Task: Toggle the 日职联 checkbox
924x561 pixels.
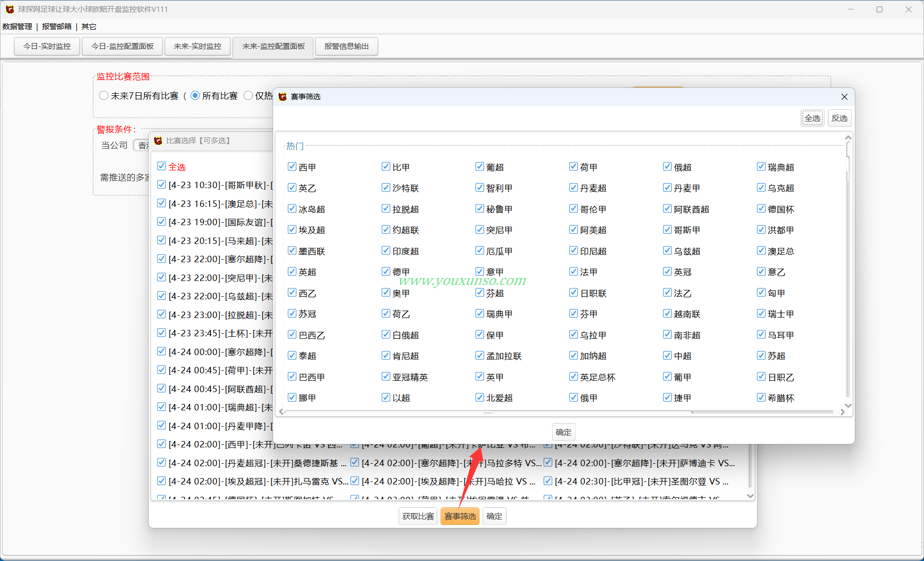Action: (x=573, y=293)
